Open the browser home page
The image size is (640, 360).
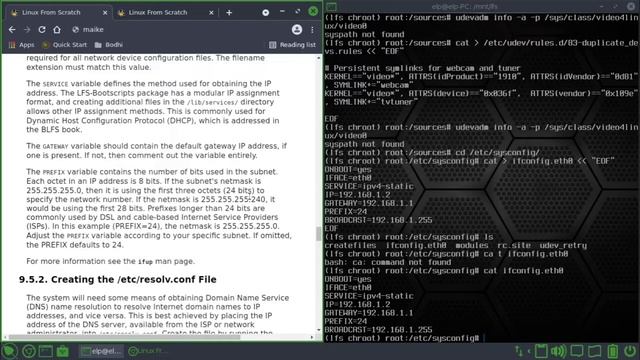tap(57, 29)
